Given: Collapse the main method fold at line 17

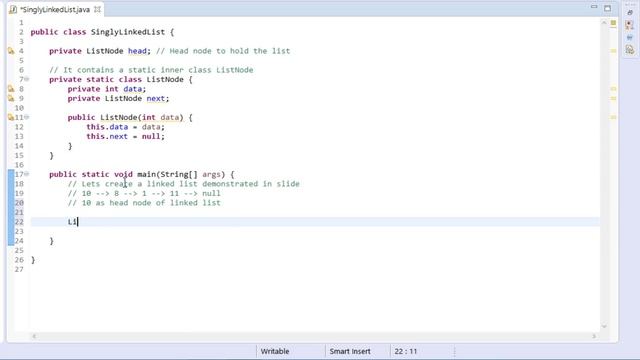Looking at the screenshot, I should click(27, 174).
